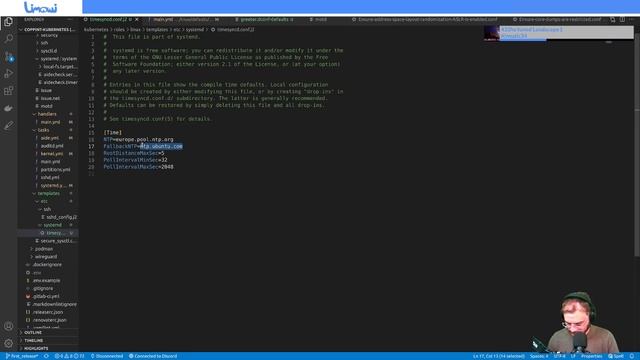Click the Ln 17, Col 13 cursor position indicator
The width and height of the screenshot is (640, 360).
click(499, 356)
